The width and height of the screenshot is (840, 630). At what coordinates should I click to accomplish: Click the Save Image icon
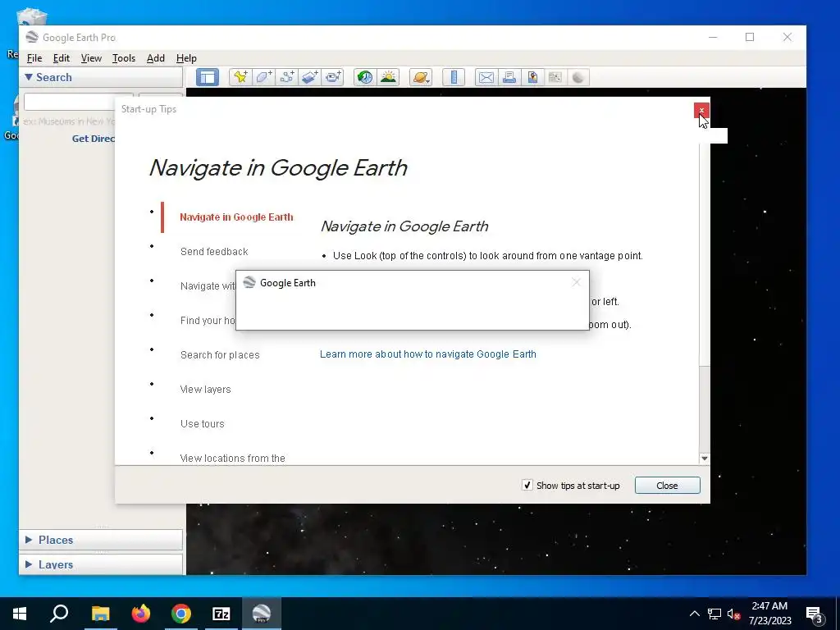coord(532,77)
